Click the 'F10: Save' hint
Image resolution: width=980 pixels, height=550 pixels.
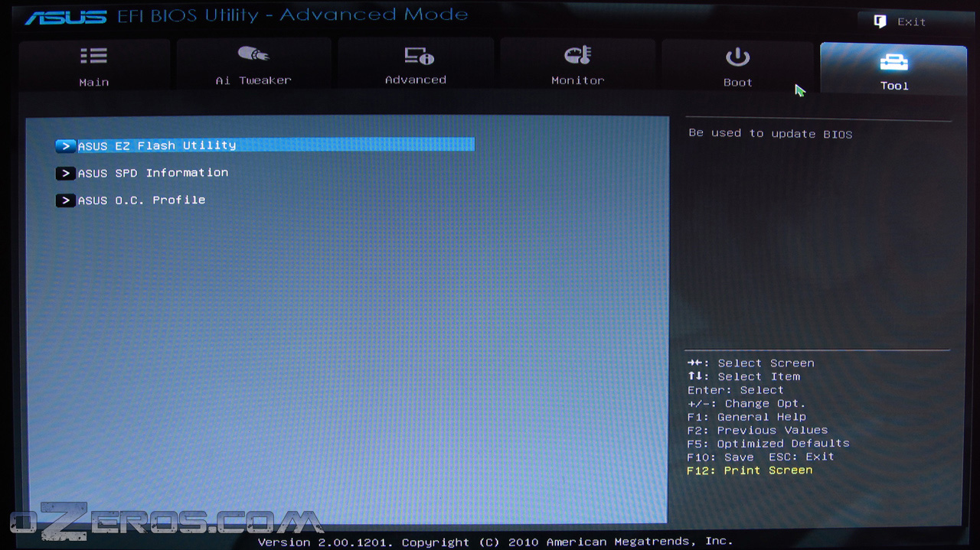[x=720, y=457]
